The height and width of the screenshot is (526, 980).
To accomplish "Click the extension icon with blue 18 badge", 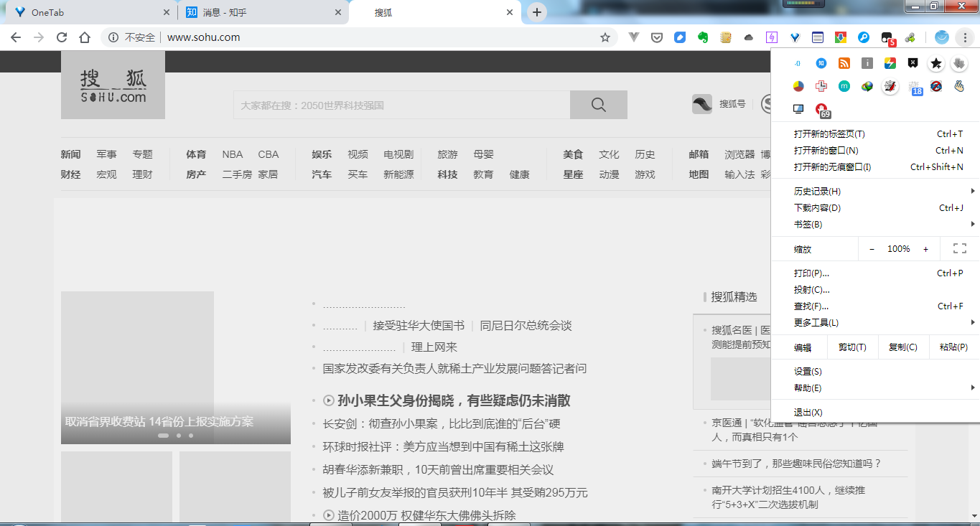I will pyautogui.click(x=915, y=88).
